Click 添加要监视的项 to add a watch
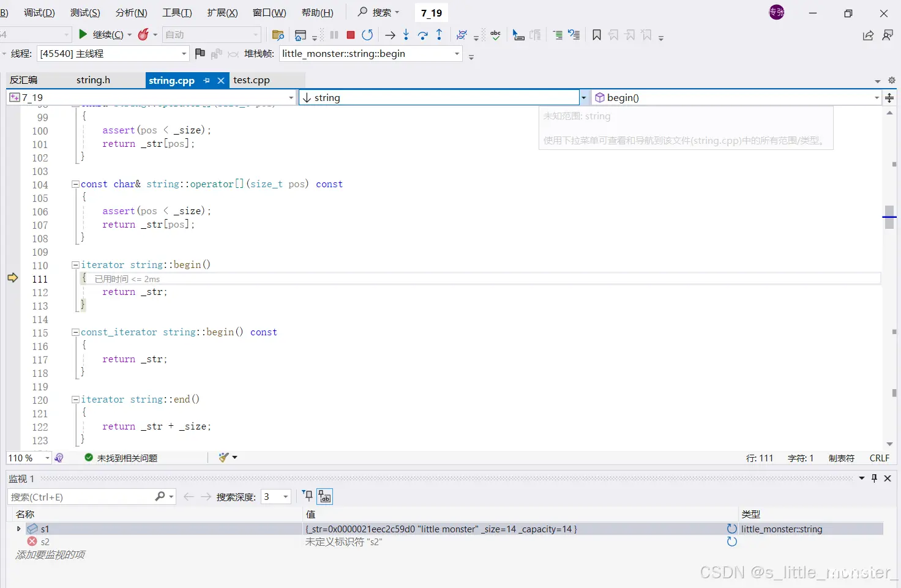Image resolution: width=901 pixels, height=588 pixels. 50,554
